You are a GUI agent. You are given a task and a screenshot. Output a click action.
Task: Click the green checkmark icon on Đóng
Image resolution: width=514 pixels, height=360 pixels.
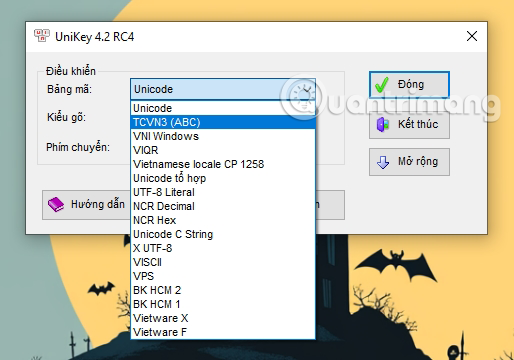tap(381, 85)
